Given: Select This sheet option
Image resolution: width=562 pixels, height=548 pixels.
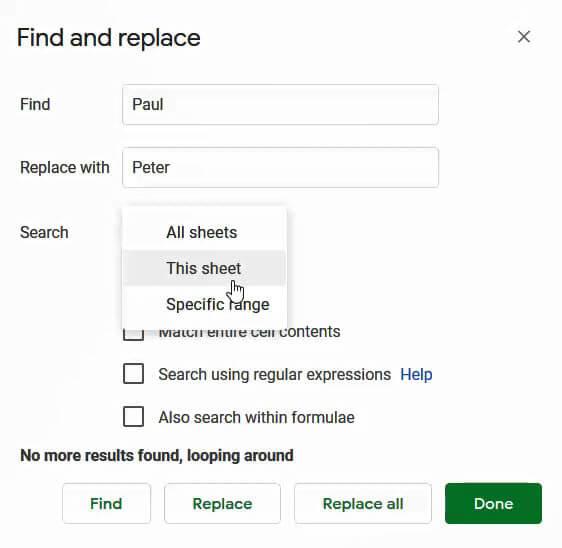Looking at the screenshot, I should pyautogui.click(x=204, y=268).
